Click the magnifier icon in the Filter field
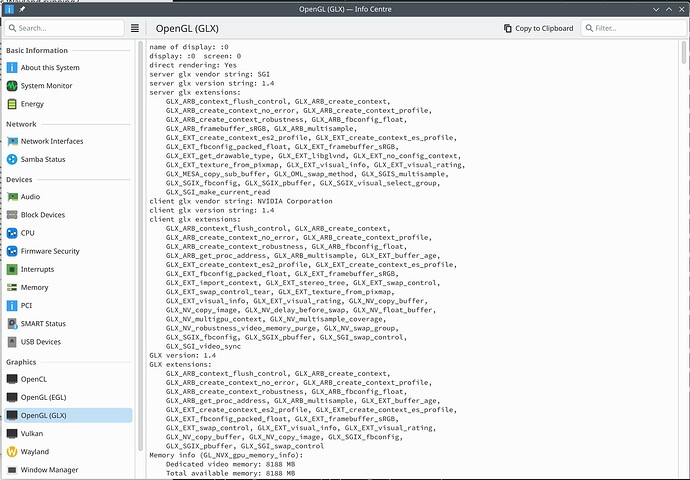Image resolution: width=690 pixels, height=480 pixels. 589,28
